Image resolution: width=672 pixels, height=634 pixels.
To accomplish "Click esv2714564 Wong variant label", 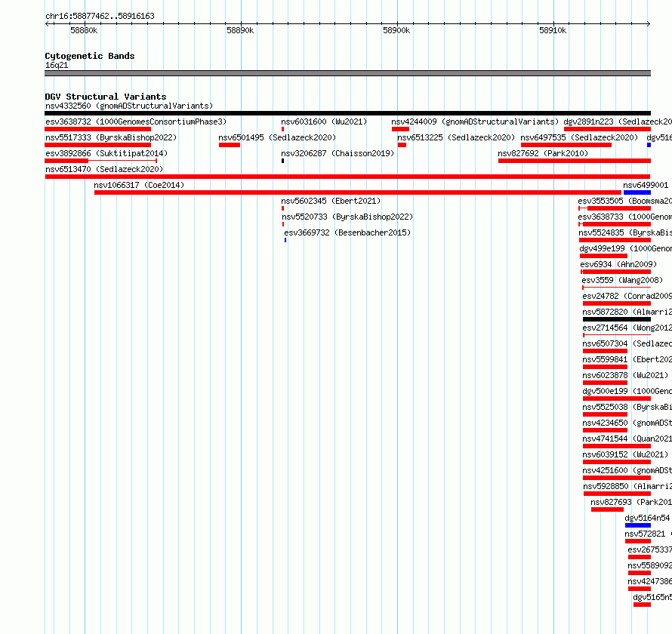I will [x=627, y=328].
